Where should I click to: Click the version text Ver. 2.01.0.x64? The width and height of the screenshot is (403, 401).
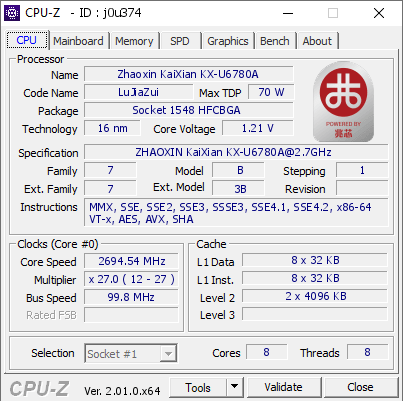point(122,390)
